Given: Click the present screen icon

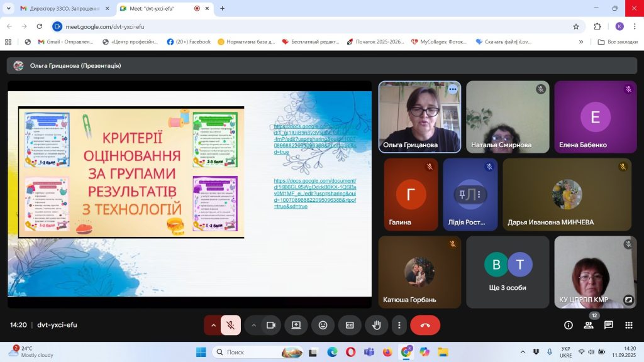Looking at the screenshot, I should coord(296,325).
